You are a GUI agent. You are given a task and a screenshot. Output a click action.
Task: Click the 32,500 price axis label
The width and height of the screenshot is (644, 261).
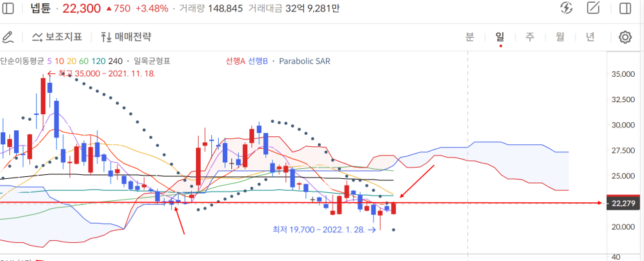623,100
